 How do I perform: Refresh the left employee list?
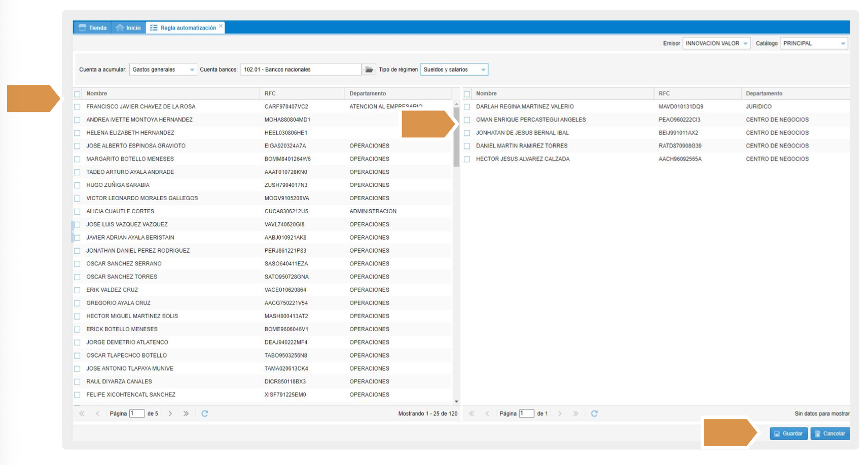tap(205, 413)
